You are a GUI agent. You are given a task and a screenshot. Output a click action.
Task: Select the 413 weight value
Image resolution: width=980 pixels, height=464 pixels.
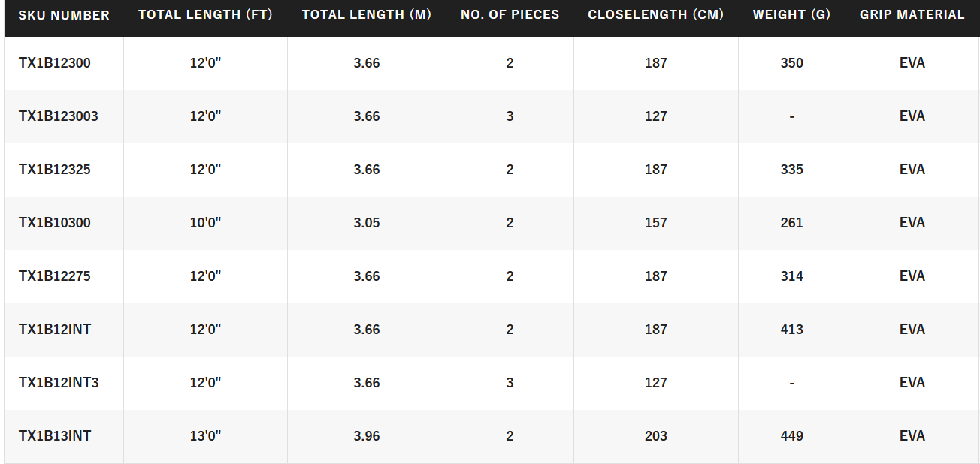coord(791,330)
